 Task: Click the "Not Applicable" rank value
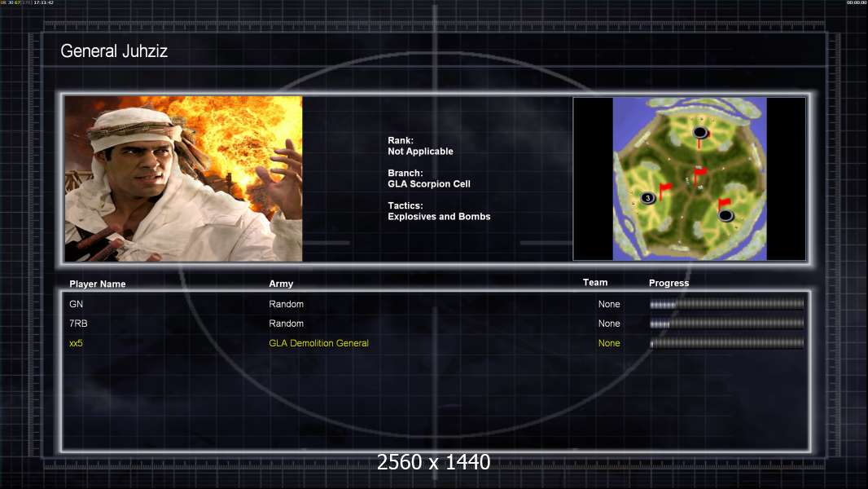point(420,152)
